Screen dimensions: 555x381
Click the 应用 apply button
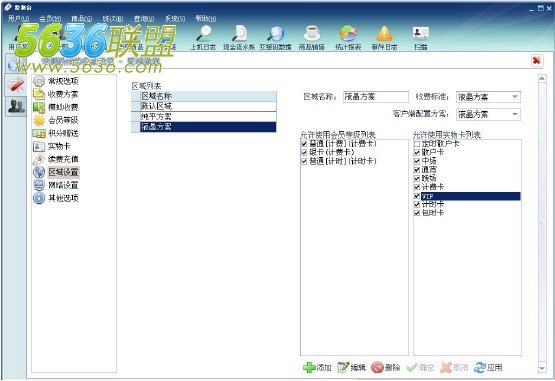click(x=488, y=368)
